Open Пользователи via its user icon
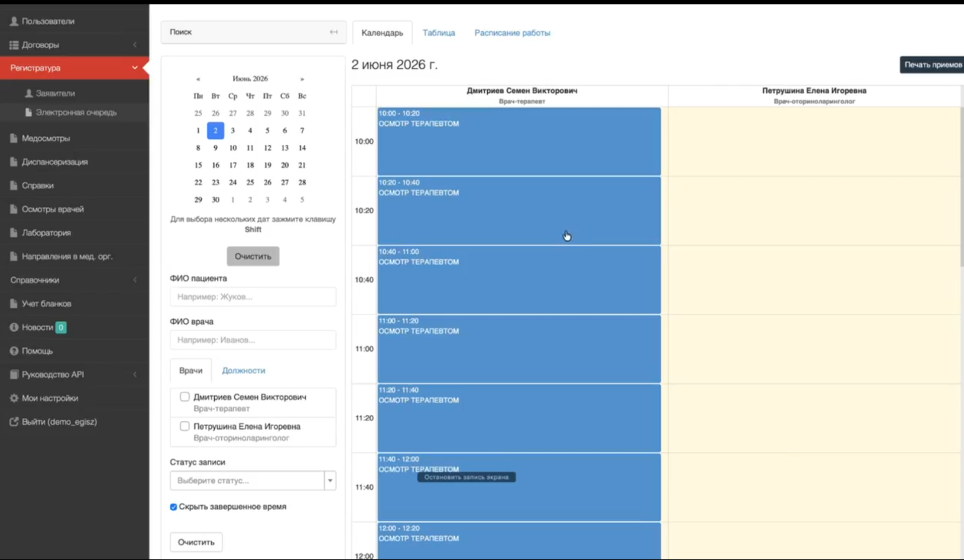 pos(14,21)
